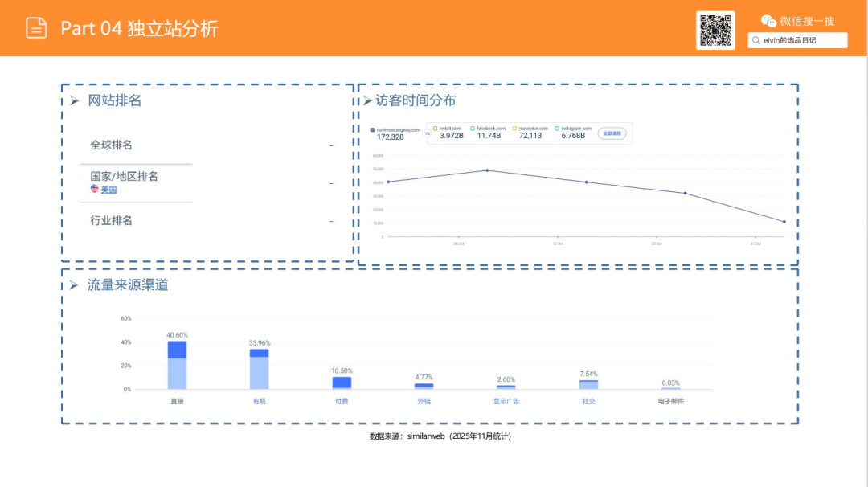Toggle the instagram.com comparison checkbox
Screen dimensions: 868x487
click(x=556, y=129)
